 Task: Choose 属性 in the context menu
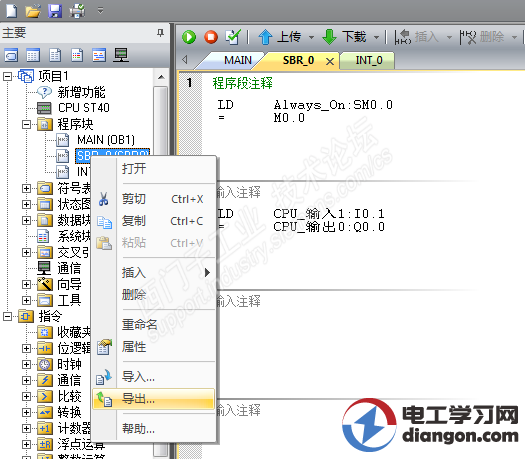(x=154, y=347)
